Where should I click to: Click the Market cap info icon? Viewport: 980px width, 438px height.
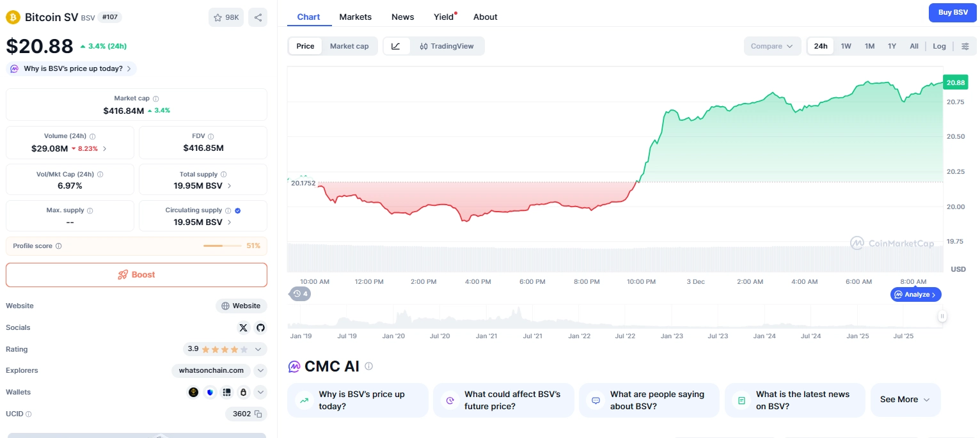pos(156,99)
